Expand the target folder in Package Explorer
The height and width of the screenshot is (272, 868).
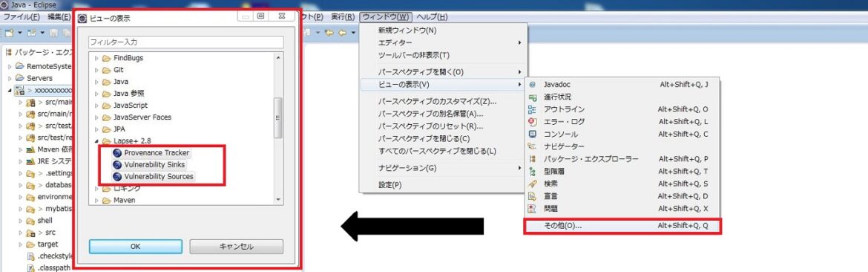pos(21,245)
